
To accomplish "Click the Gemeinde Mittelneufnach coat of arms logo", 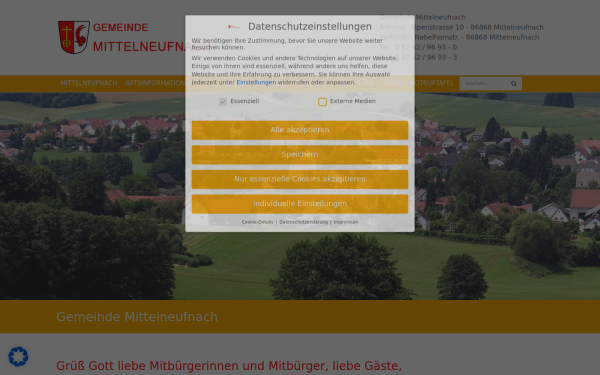I will 74,37.
